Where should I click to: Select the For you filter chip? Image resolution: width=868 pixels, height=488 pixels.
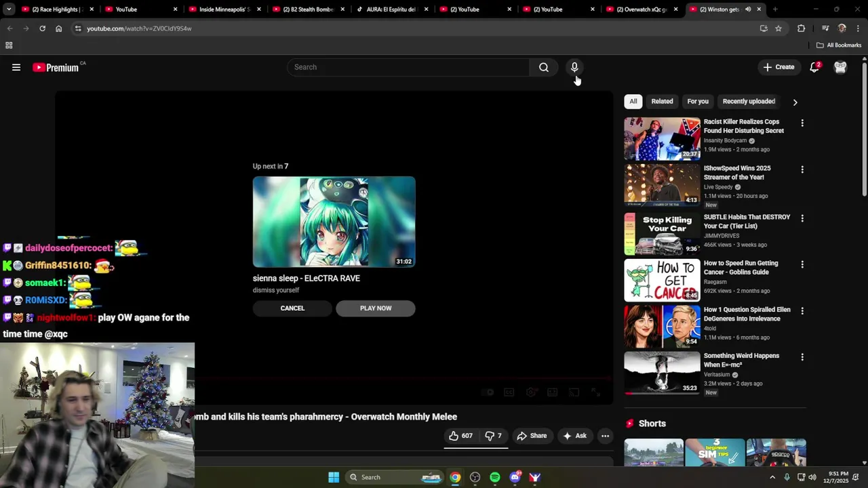click(698, 102)
